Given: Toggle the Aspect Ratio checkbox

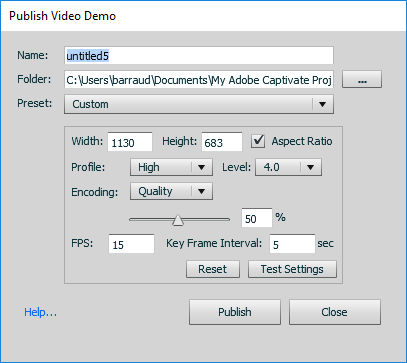Looking at the screenshot, I should click(258, 141).
